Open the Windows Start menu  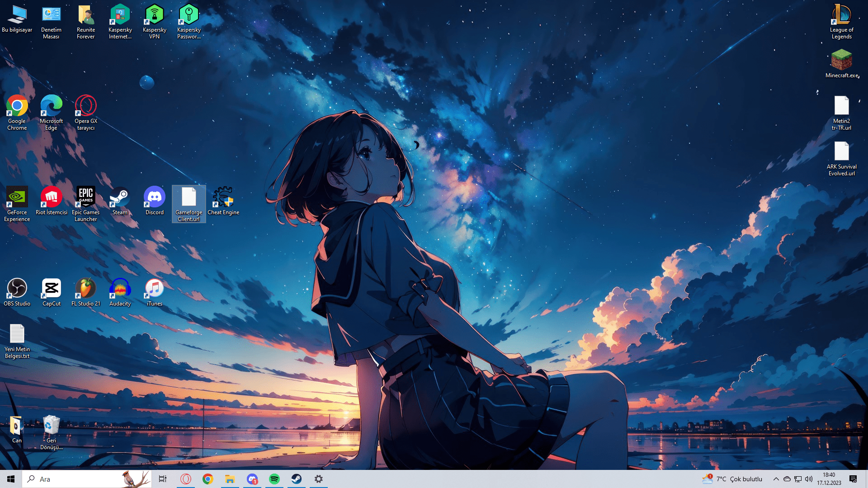(11, 479)
